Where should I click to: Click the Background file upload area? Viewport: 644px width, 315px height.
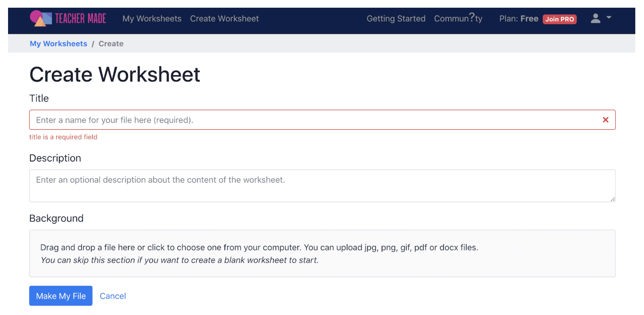pos(322,253)
